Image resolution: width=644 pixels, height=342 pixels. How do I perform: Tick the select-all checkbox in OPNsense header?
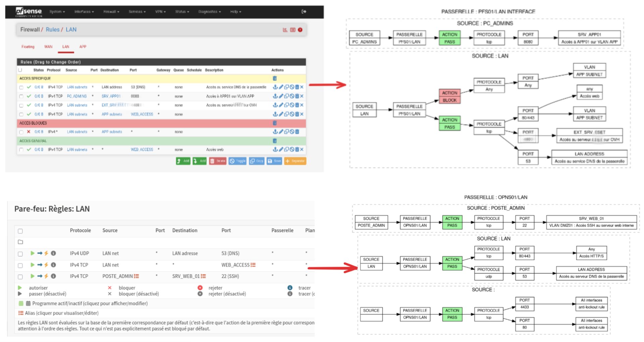coord(20,231)
